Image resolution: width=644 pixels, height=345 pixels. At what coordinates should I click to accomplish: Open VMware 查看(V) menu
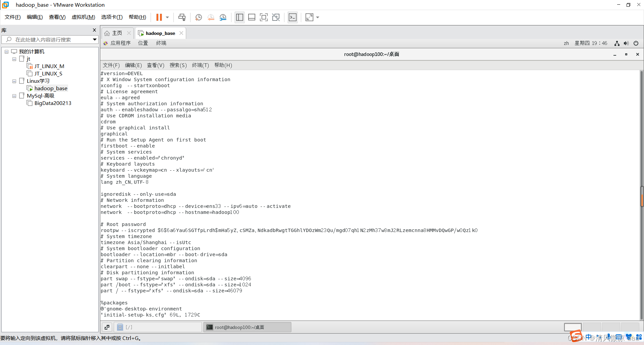[57, 17]
